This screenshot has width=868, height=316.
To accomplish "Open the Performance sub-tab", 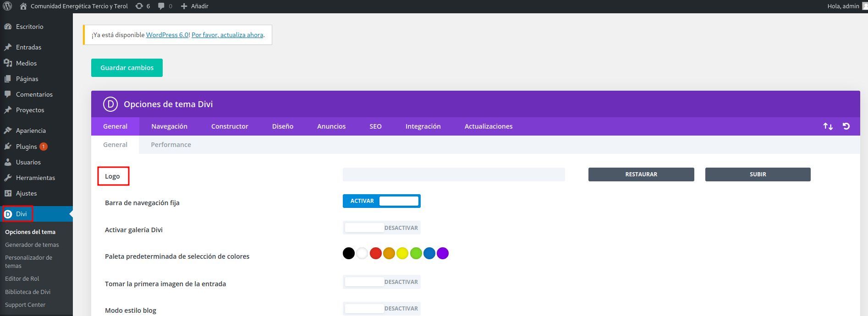I will click(171, 145).
